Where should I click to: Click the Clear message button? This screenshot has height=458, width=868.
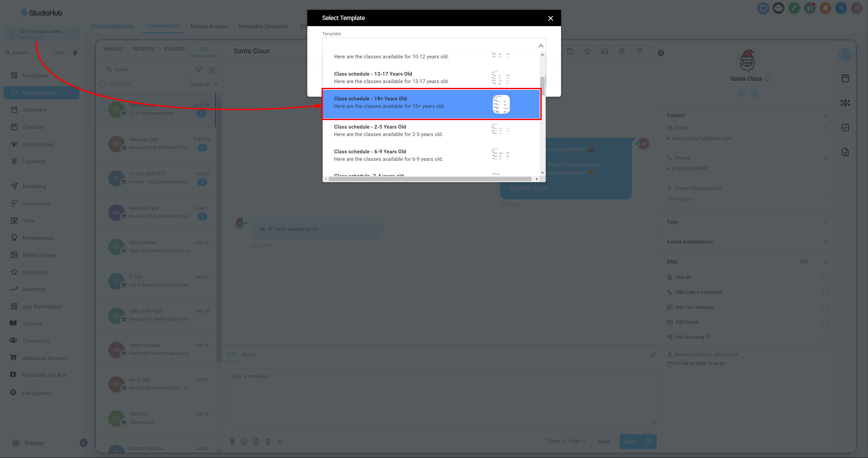click(x=603, y=441)
